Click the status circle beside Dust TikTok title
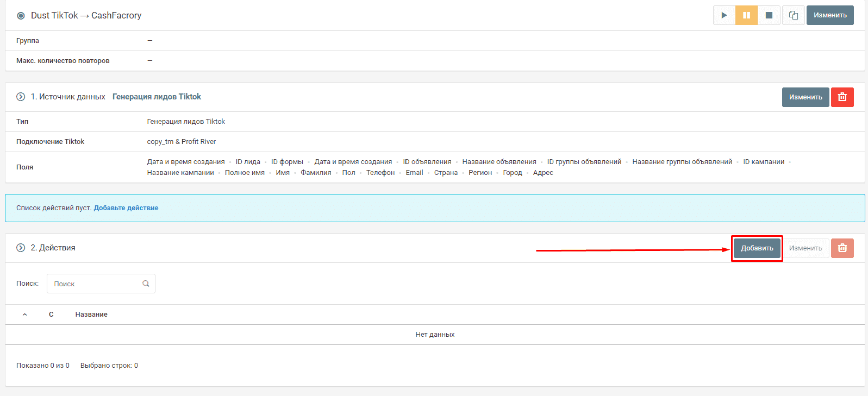 tap(21, 16)
